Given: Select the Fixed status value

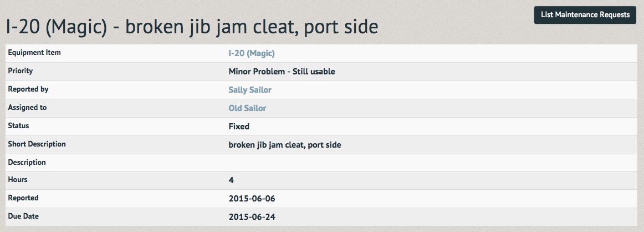Looking at the screenshot, I should 239,127.
